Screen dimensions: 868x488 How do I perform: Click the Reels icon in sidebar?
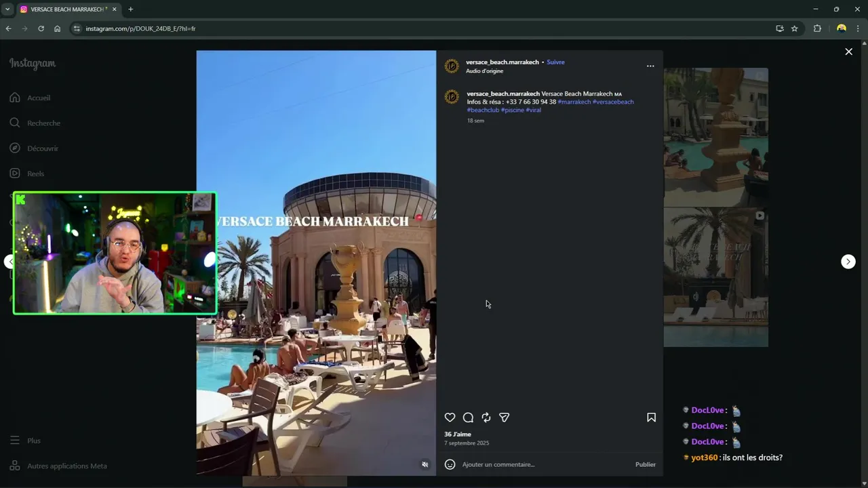click(15, 174)
